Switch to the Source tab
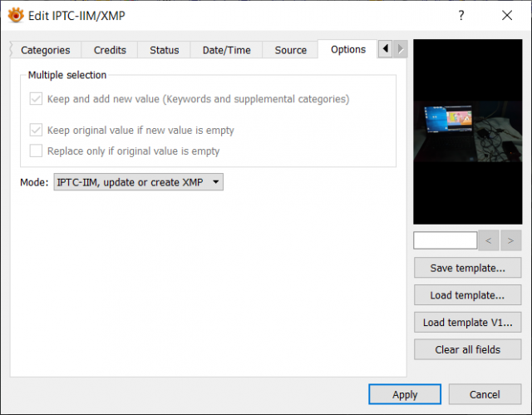This screenshot has width=532, height=415. [290, 50]
